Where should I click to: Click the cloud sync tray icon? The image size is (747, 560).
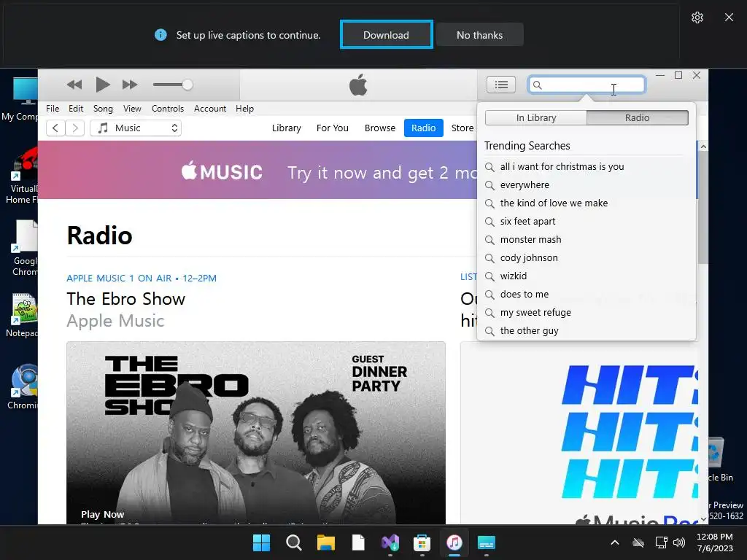tap(638, 542)
